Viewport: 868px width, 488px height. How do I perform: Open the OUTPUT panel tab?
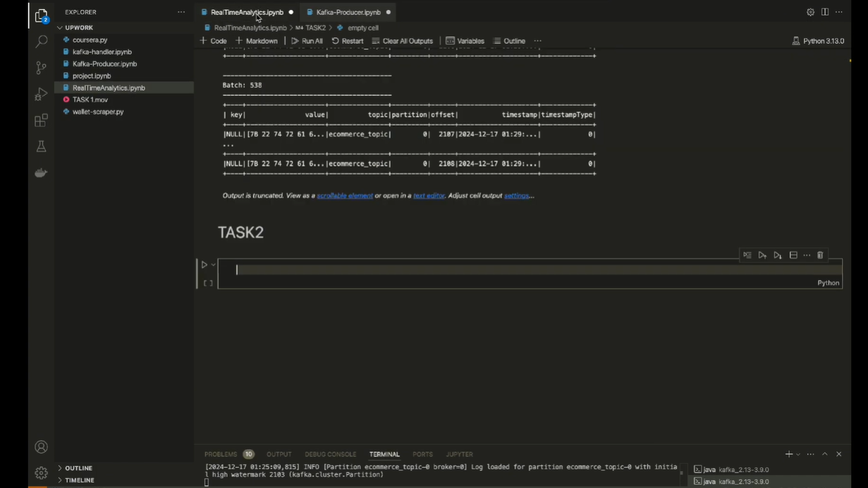(279, 455)
